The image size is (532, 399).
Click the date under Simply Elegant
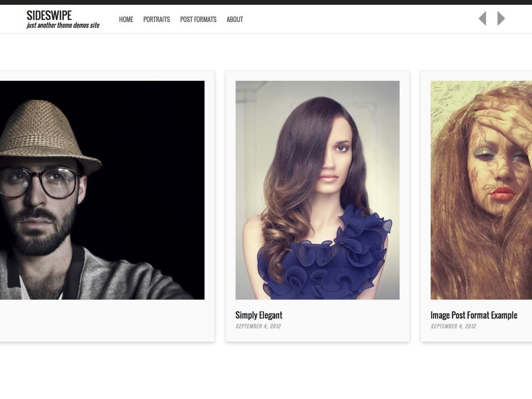pyautogui.click(x=258, y=326)
